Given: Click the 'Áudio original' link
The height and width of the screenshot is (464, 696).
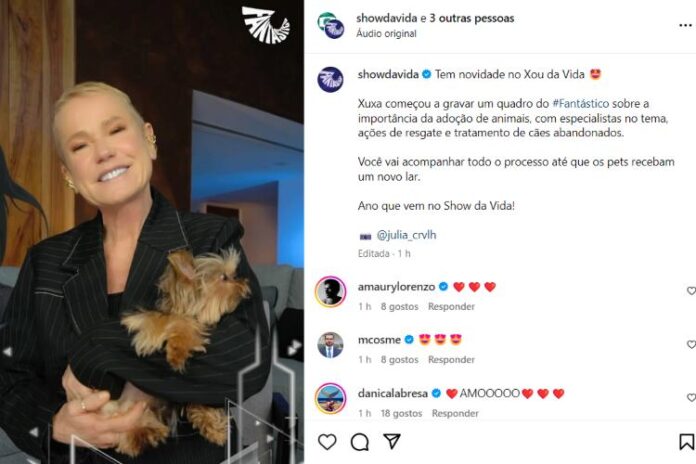Looking at the screenshot, I should coord(386,34).
